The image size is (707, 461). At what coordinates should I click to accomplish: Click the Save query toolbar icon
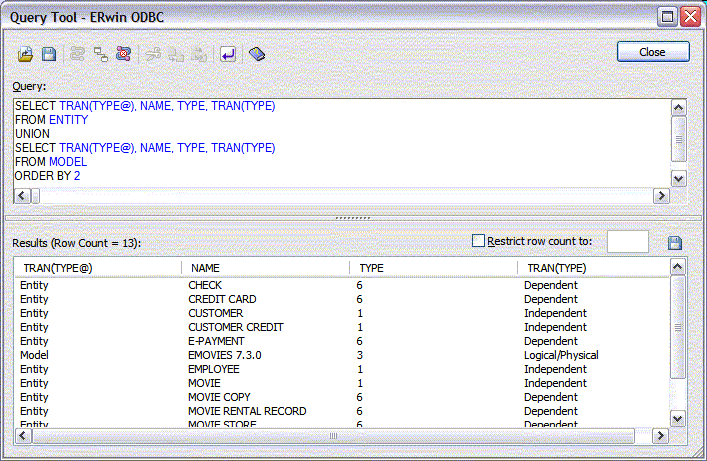pos(48,54)
